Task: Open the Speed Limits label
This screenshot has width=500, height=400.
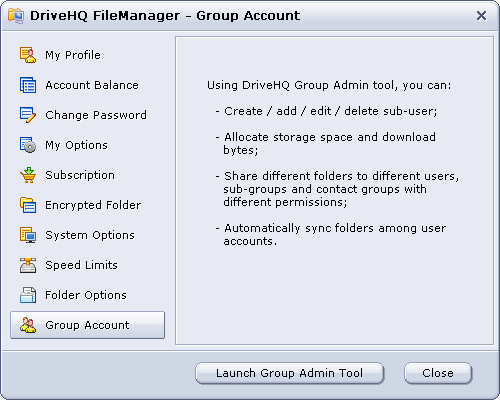Action: click(81, 265)
